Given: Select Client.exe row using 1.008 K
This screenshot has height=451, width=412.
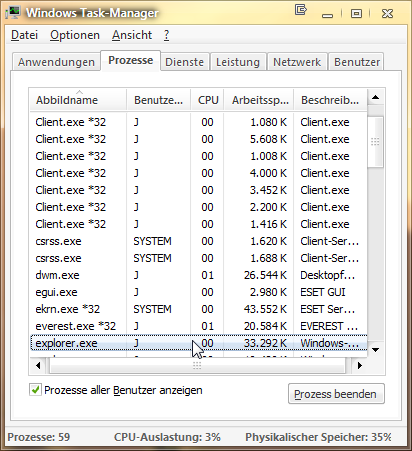Looking at the screenshot, I should click(199, 156).
